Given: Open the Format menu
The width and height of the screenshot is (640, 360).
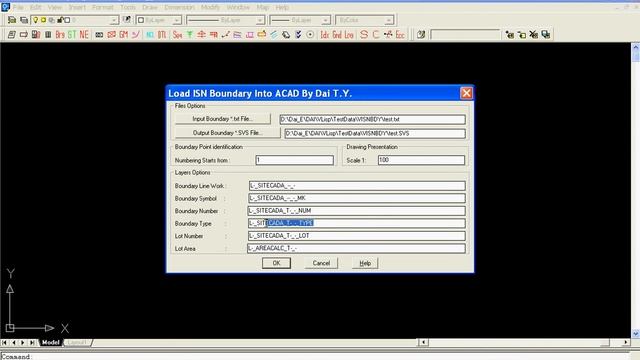Looking at the screenshot, I should (x=102, y=7).
